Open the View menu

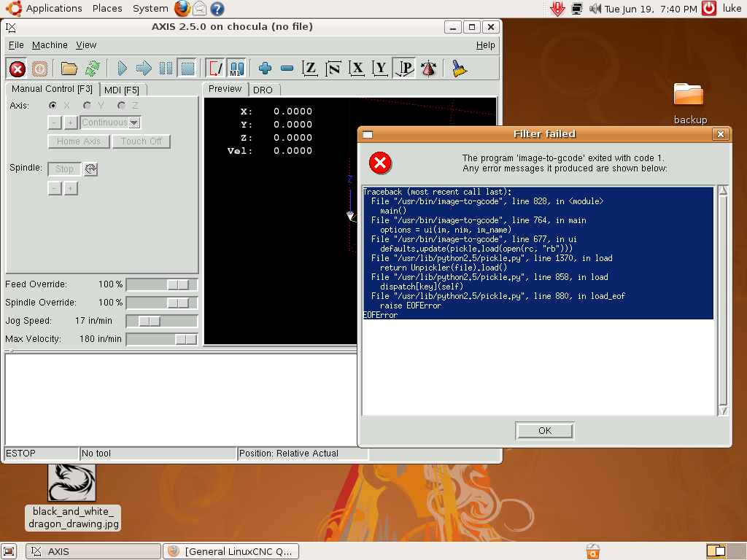click(x=86, y=44)
